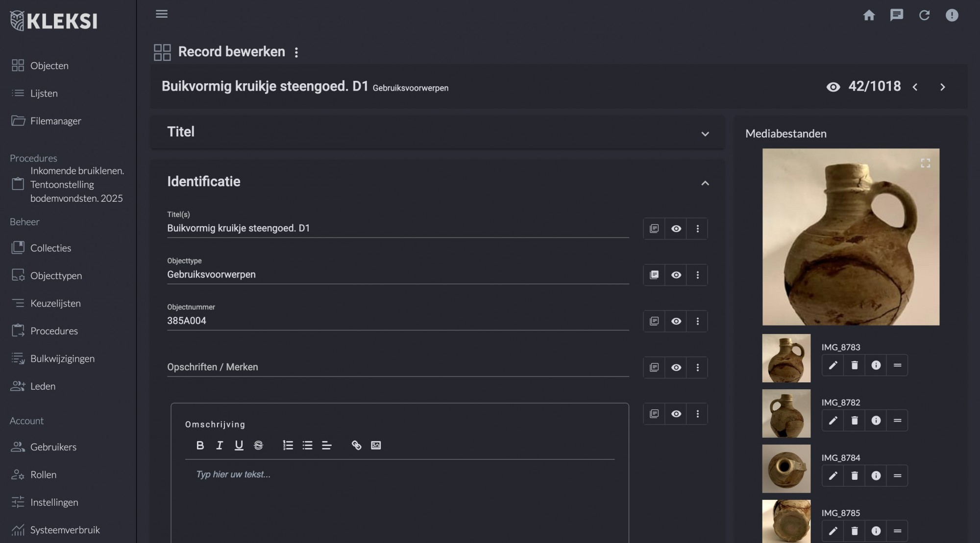This screenshot has width=980, height=543.
Task: Click the home icon in top bar
Action: point(869,15)
